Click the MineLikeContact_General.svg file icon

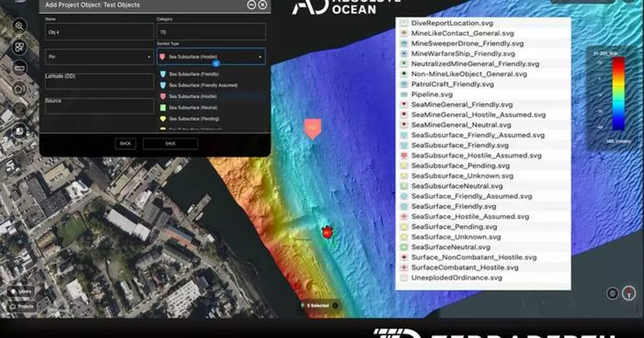405,33
